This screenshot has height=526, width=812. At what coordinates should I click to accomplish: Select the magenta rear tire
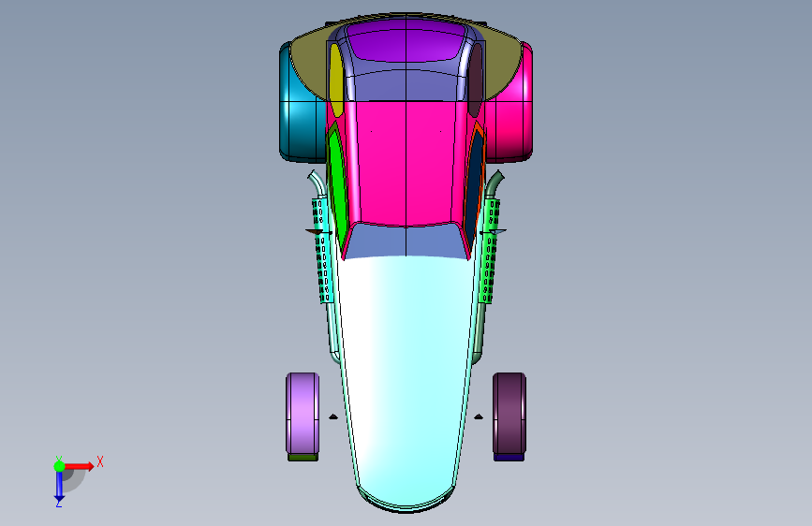[x=509, y=104]
